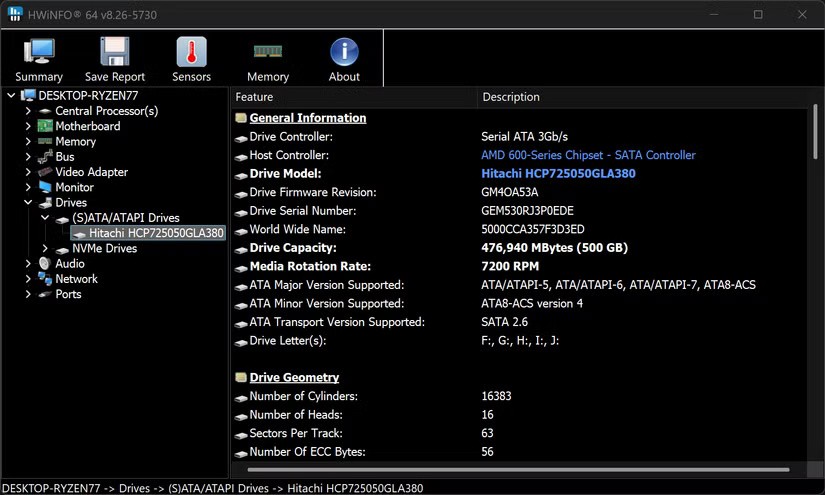Image resolution: width=825 pixels, height=495 pixels.
Task: Click the Memory module toolbar icon
Action: pyautogui.click(x=268, y=52)
